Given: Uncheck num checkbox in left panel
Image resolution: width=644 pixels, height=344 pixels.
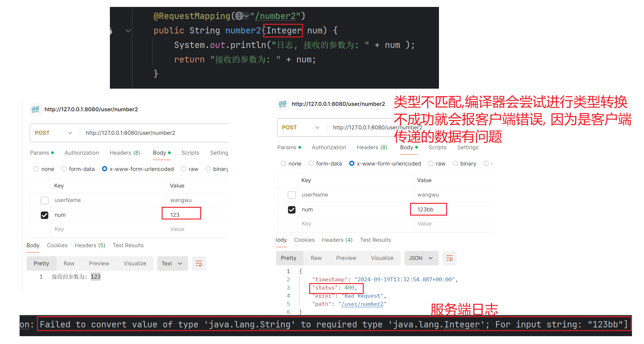Looking at the screenshot, I should coord(45,215).
